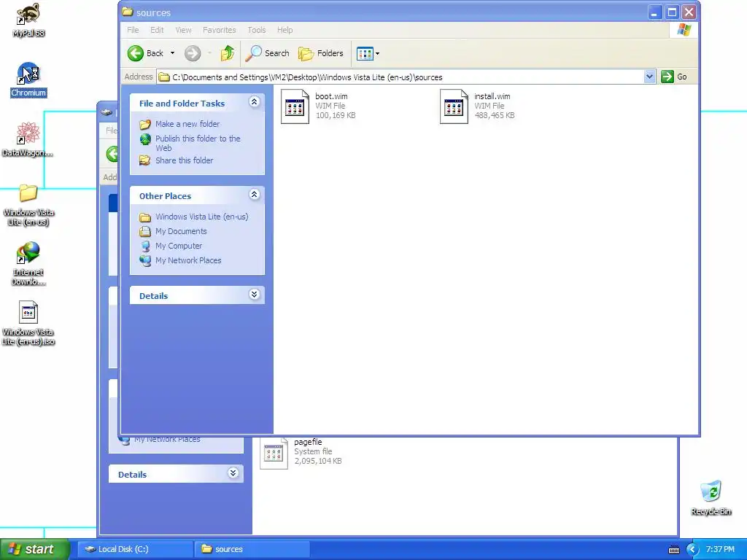Open the Favorites menu
Viewport: 747px width, 560px height.
(x=219, y=30)
